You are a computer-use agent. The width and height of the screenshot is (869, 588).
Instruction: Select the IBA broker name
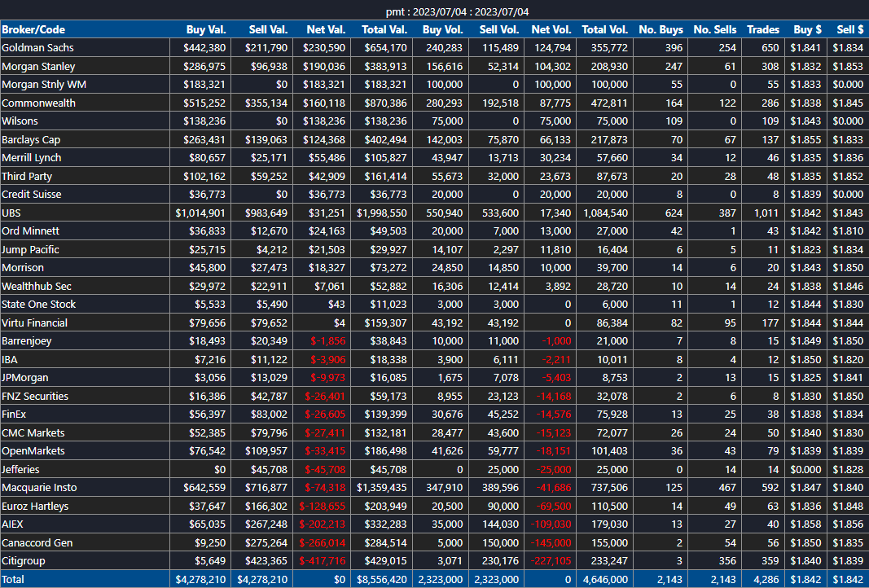click(x=10, y=360)
